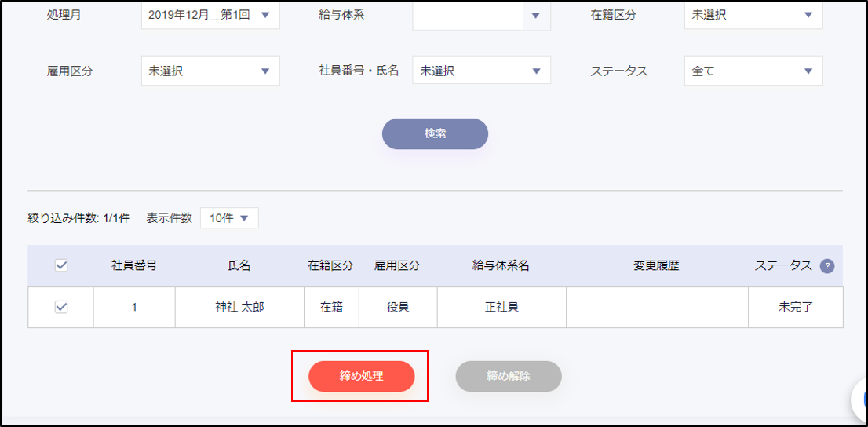Image resolution: width=868 pixels, height=427 pixels.
Task: Select the 神社 太郎 name cell
Action: pos(239,308)
